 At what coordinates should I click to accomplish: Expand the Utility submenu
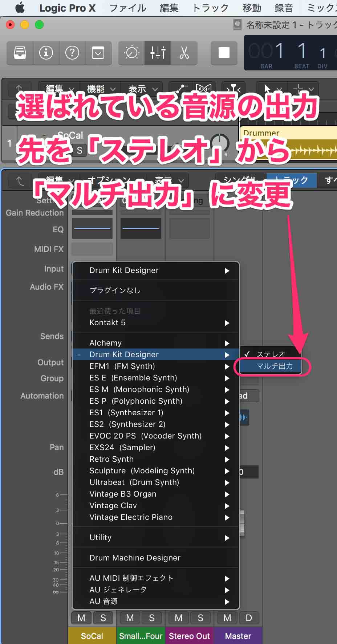pyautogui.click(x=156, y=538)
